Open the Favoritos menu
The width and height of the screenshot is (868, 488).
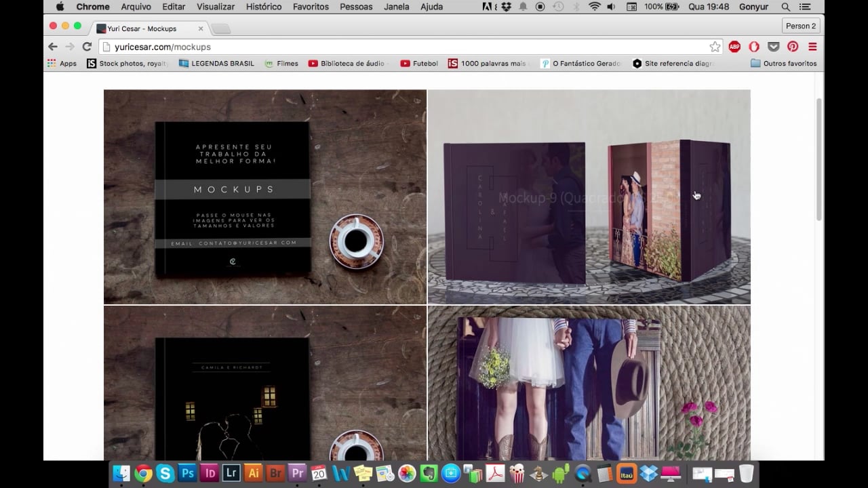click(x=311, y=7)
